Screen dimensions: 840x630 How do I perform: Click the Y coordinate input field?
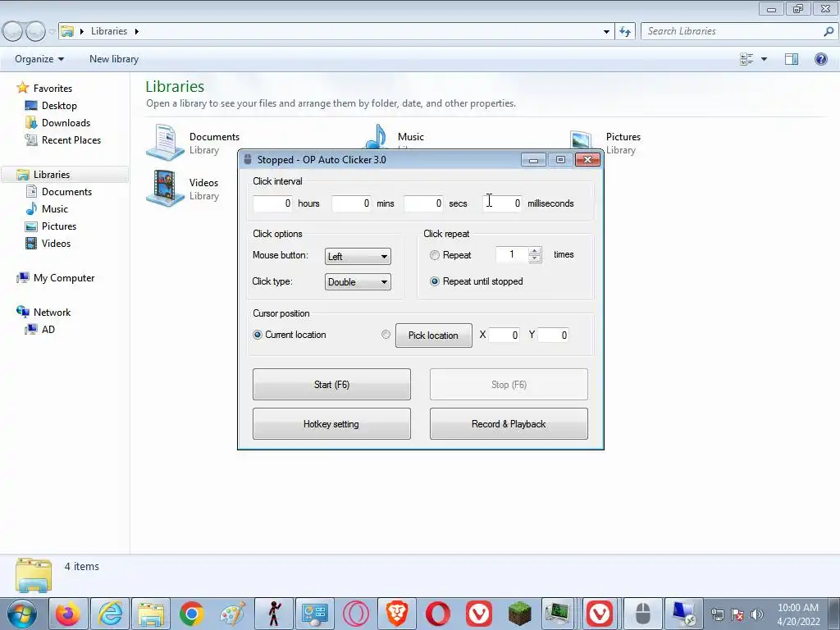pos(554,335)
